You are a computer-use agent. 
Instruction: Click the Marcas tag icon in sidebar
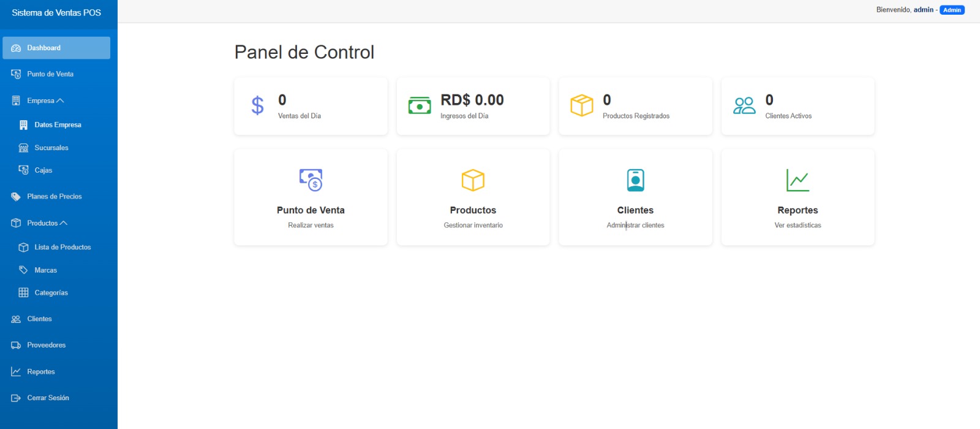[x=23, y=270]
